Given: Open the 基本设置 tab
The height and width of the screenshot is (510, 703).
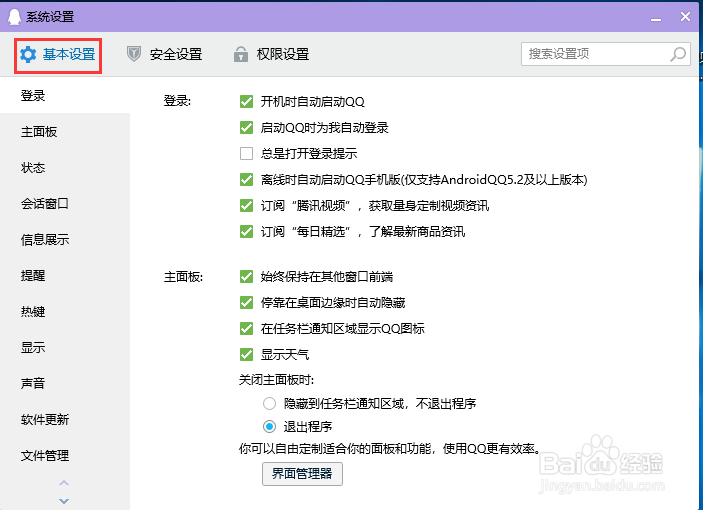Looking at the screenshot, I should pyautogui.click(x=58, y=55).
